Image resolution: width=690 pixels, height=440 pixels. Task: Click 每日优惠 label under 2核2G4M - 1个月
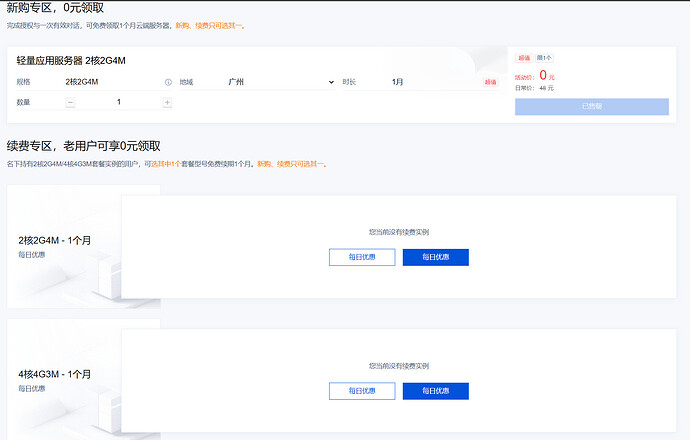point(32,255)
